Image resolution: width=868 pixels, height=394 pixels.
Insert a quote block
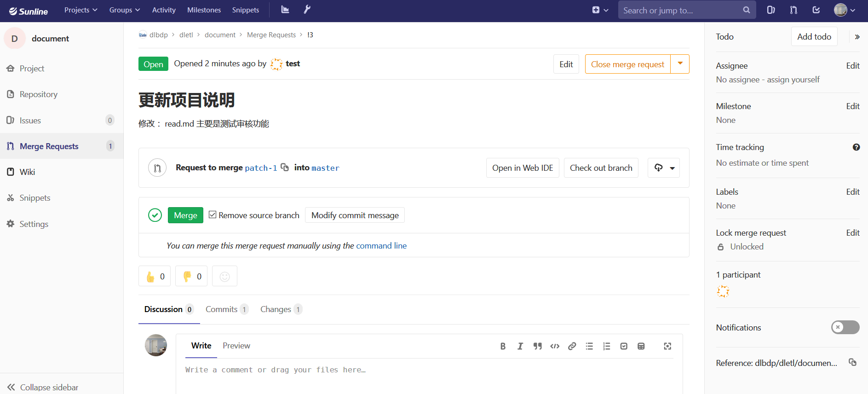(x=537, y=346)
